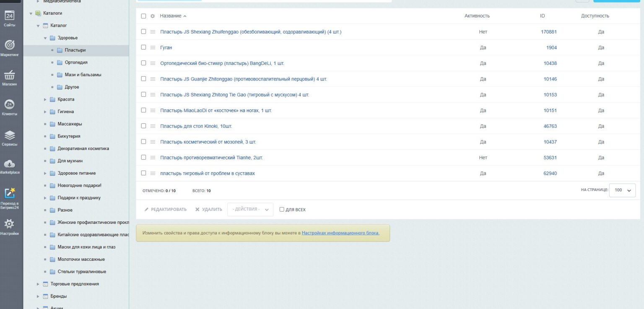
Task: Click the Каталоги catalog icon in tree
Action: (x=38, y=13)
